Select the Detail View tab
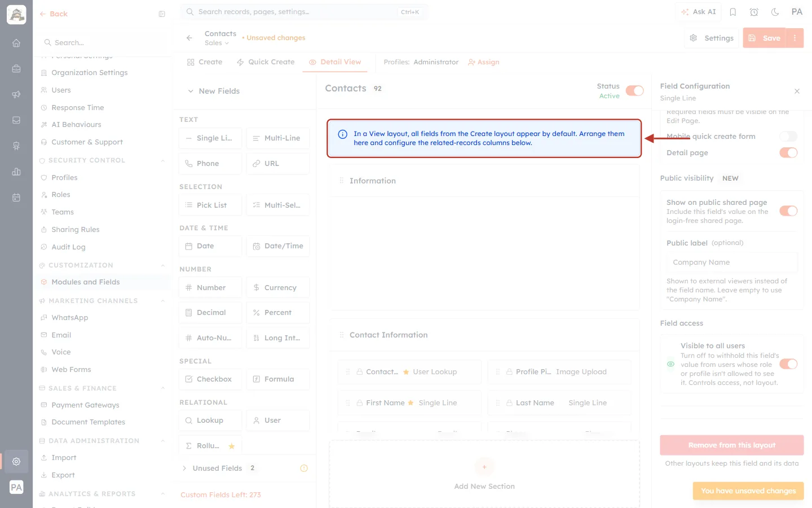The width and height of the screenshot is (812, 508). 335,62
